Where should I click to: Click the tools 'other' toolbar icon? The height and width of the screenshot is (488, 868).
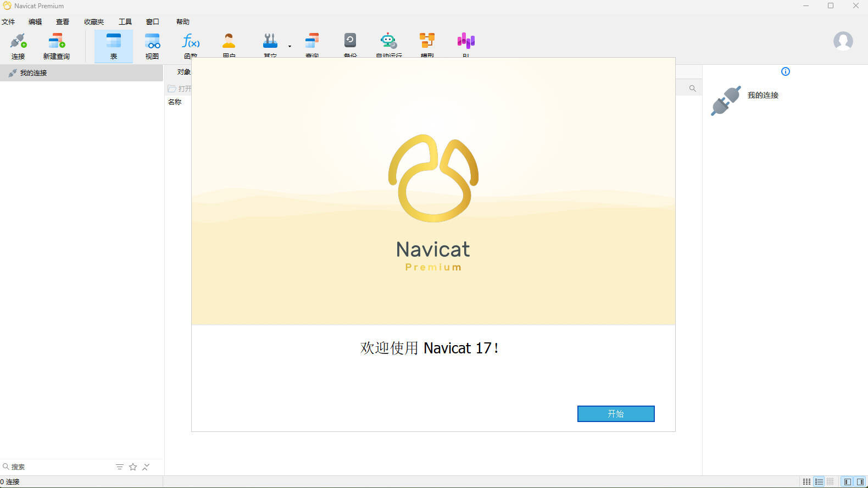pos(270,41)
